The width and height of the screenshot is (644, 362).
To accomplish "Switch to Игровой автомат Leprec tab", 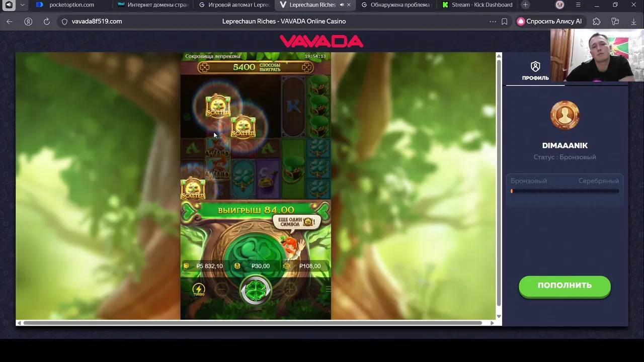I will click(x=234, y=5).
